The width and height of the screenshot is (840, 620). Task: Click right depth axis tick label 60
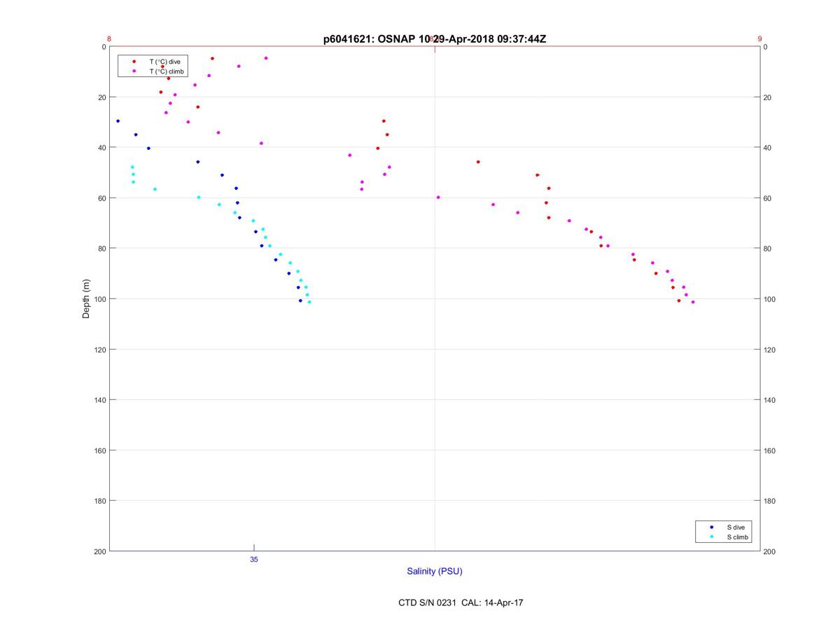(768, 198)
